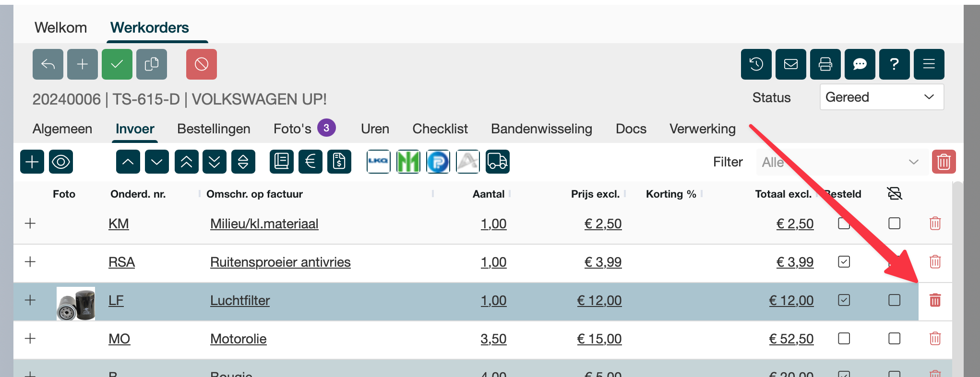Click the euro sign toolbar icon
The width and height of the screenshot is (980, 377).
(311, 162)
